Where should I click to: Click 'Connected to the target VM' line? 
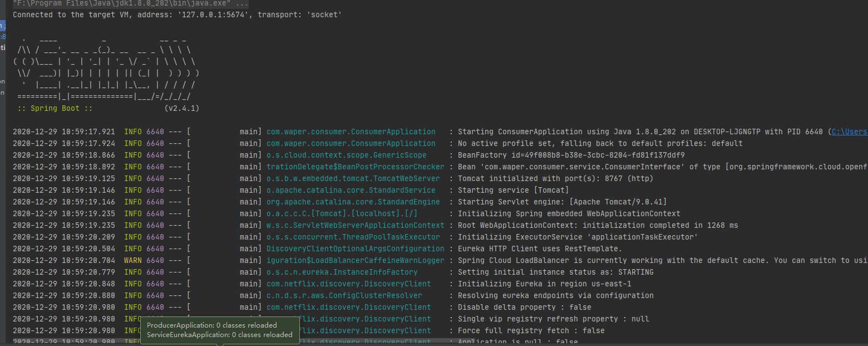(177, 14)
